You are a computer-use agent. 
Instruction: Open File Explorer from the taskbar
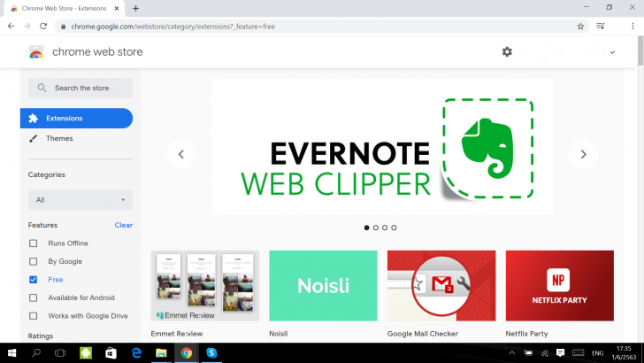tap(161, 353)
